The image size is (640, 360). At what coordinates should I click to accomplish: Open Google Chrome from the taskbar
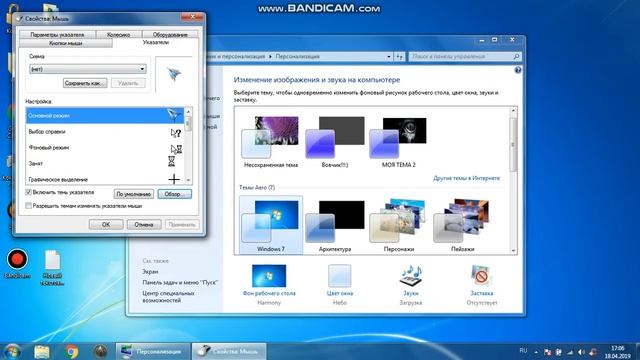(x=71, y=351)
